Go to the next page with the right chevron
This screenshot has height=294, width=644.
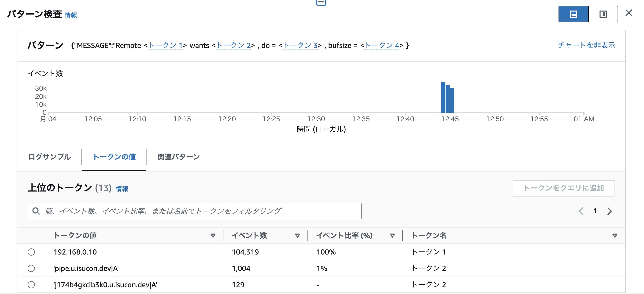(x=610, y=211)
